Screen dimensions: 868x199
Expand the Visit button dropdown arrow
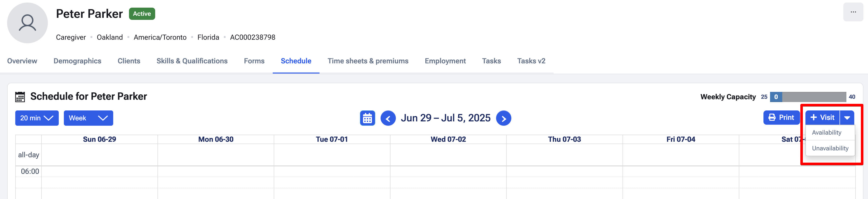pos(847,118)
